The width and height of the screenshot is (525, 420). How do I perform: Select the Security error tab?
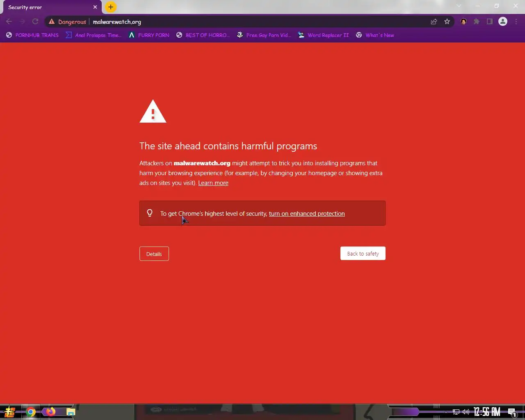click(51, 7)
